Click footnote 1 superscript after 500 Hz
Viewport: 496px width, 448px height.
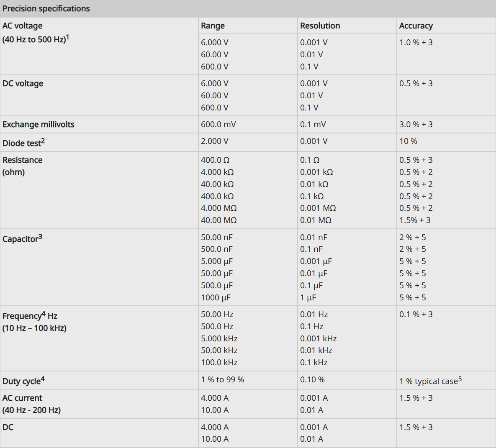coord(67,37)
